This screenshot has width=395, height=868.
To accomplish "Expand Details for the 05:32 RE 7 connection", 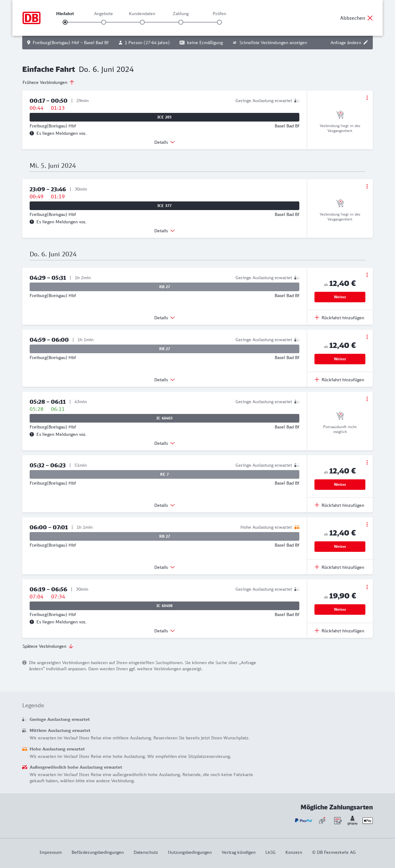I will tap(164, 505).
